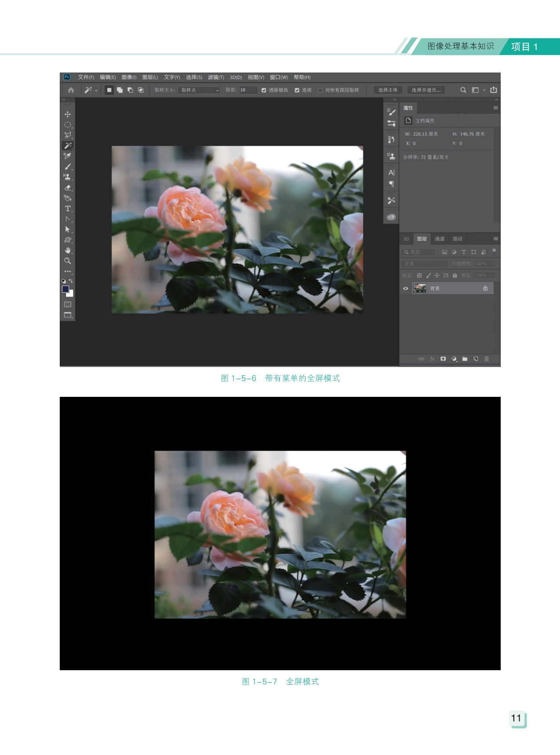Select the Move tool

click(x=68, y=114)
